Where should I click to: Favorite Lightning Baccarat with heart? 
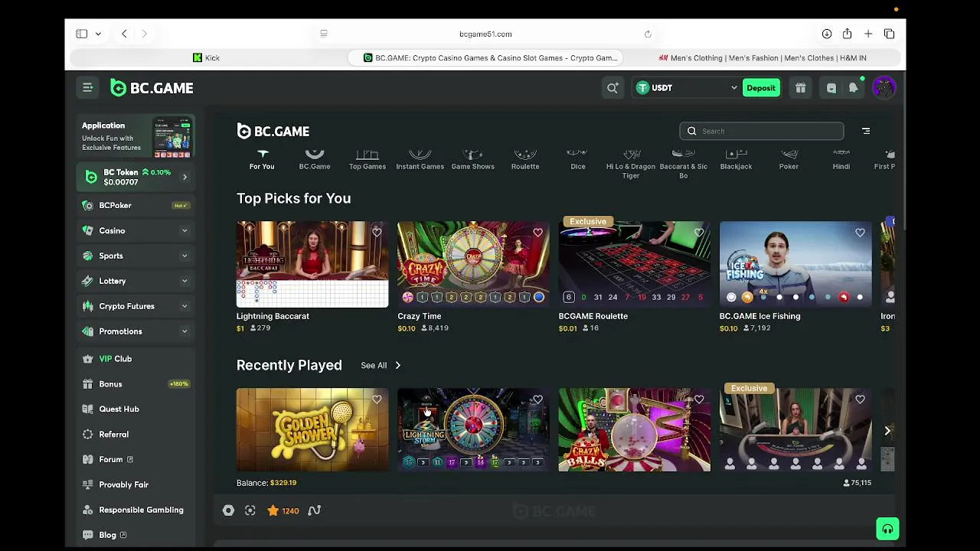pyautogui.click(x=377, y=232)
